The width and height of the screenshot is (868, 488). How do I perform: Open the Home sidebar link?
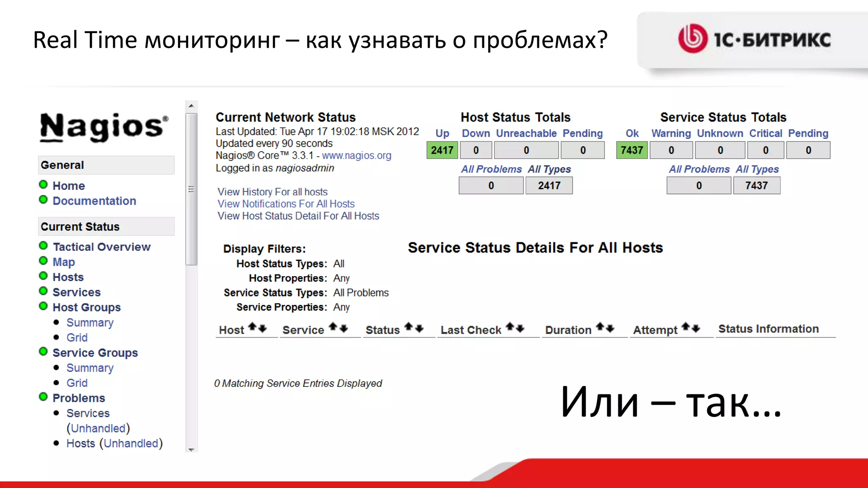coord(69,186)
